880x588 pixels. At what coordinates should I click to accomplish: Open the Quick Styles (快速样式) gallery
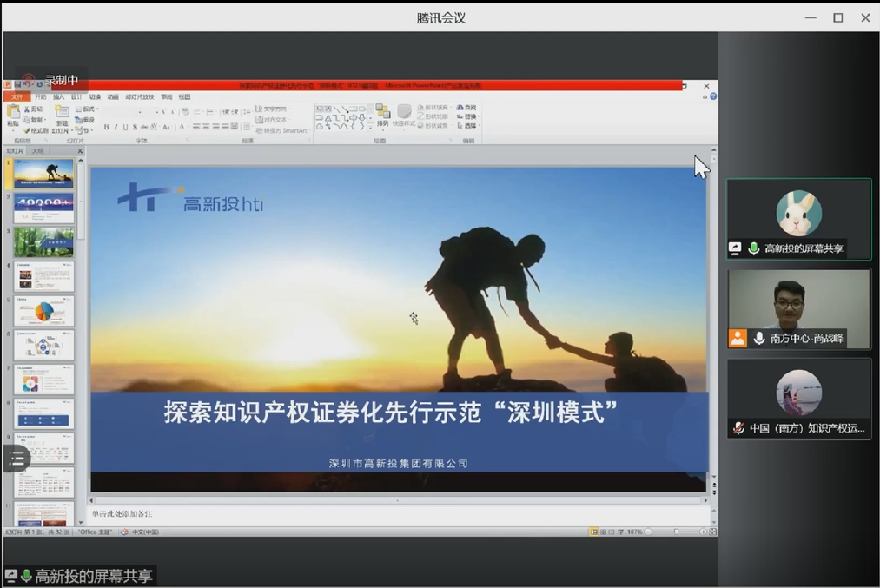(x=404, y=116)
